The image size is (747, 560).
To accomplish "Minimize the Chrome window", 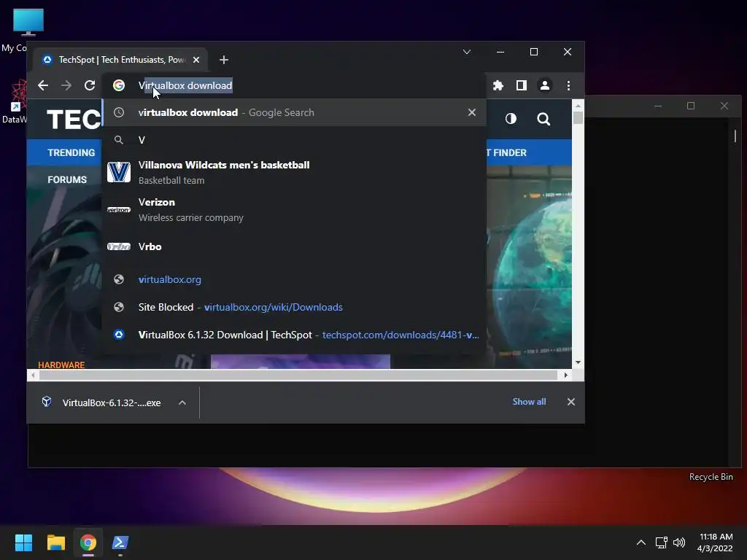I will click(x=500, y=52).
